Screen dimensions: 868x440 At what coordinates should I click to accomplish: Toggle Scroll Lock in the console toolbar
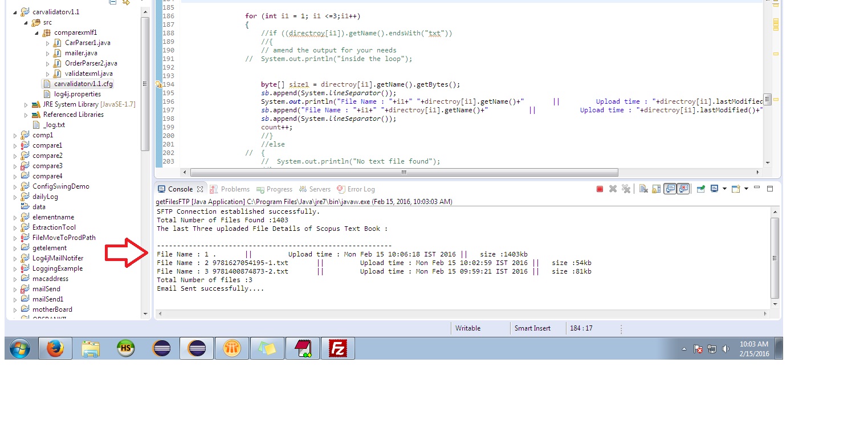click(x=656, y=189)
